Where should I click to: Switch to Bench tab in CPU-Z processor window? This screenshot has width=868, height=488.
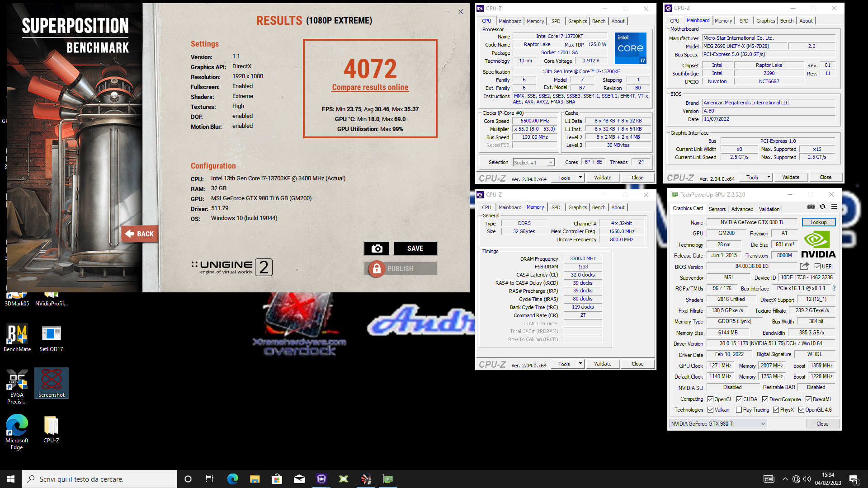click(599, 21)
